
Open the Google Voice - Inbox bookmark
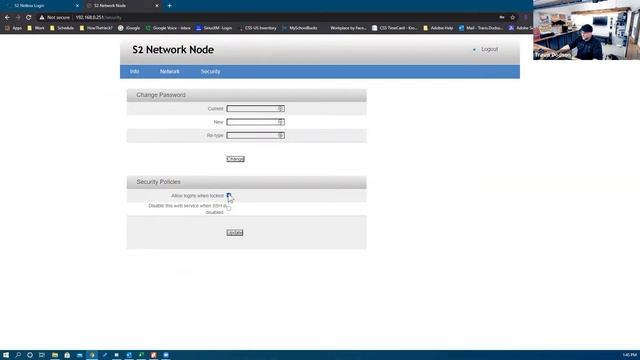pyautogui.click(x=168, y=28)
